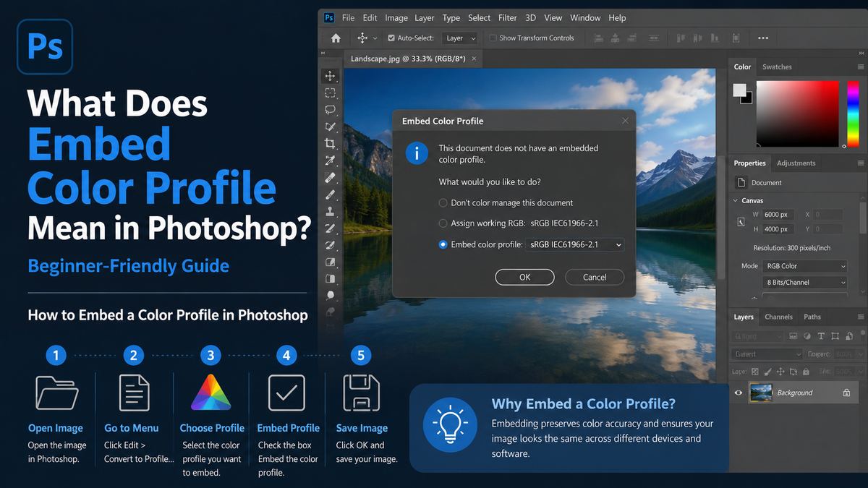Click Cancel in Embed Color Profile dialog
Image resolution: width=868 pixels, height=488 pixels.
coord(595,277)
